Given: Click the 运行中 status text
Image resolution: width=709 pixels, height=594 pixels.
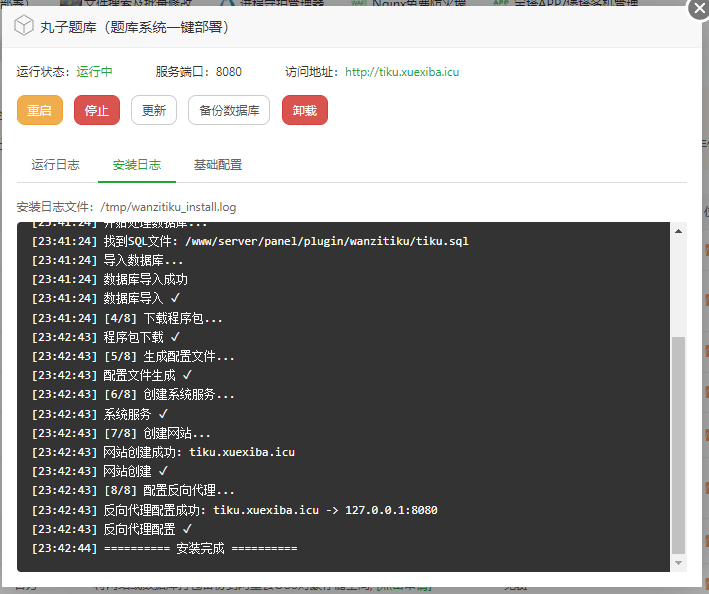Looking at the screenshot, I should coord(94,72).
